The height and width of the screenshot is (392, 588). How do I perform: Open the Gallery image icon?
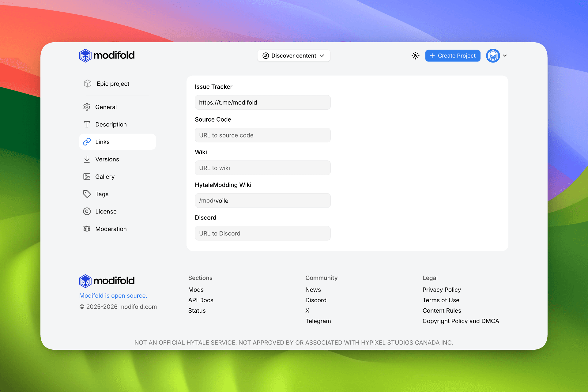point(87,177)
